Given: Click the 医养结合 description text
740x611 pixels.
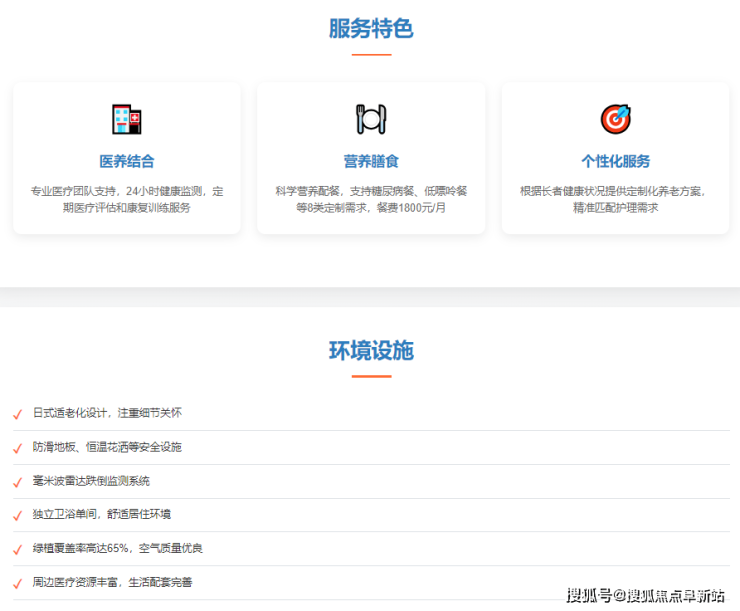Looking at the screenshot, I should (x=127, y=199).
